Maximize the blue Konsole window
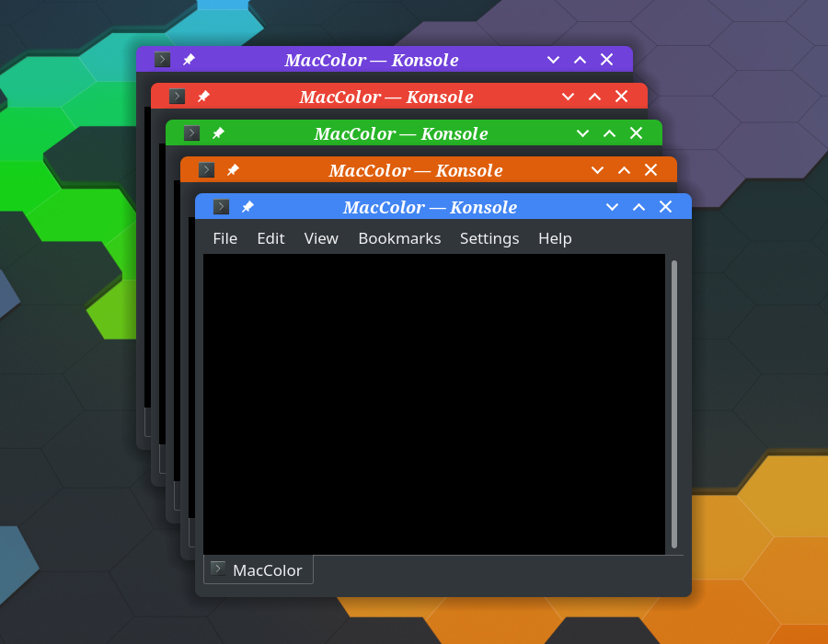 (639, 207)
